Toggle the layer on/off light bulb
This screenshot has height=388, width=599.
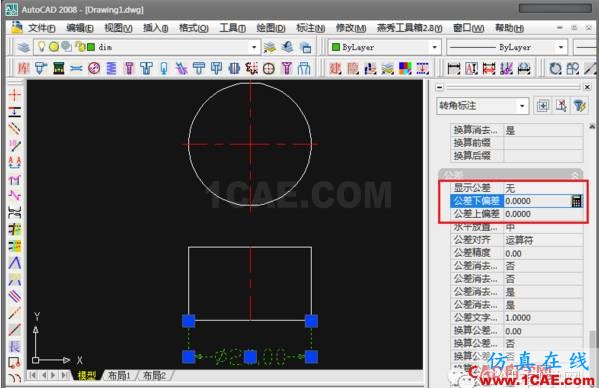[x=41, y=47]
